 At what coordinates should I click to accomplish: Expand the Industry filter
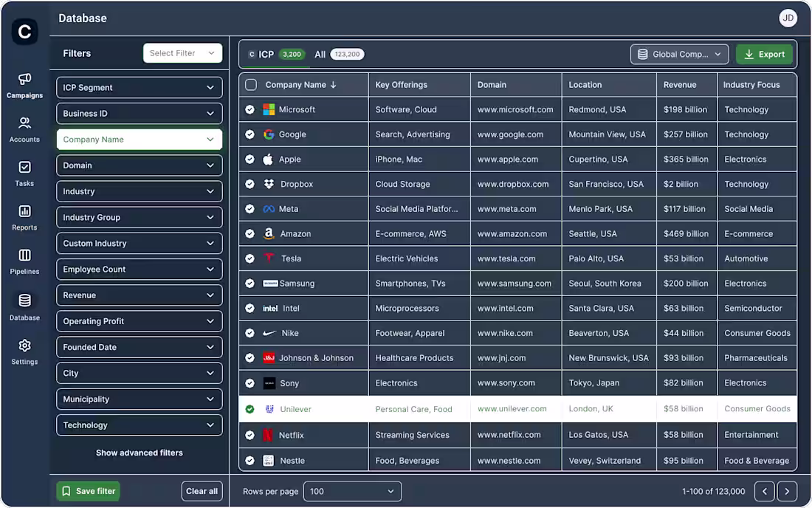(139, 191)
